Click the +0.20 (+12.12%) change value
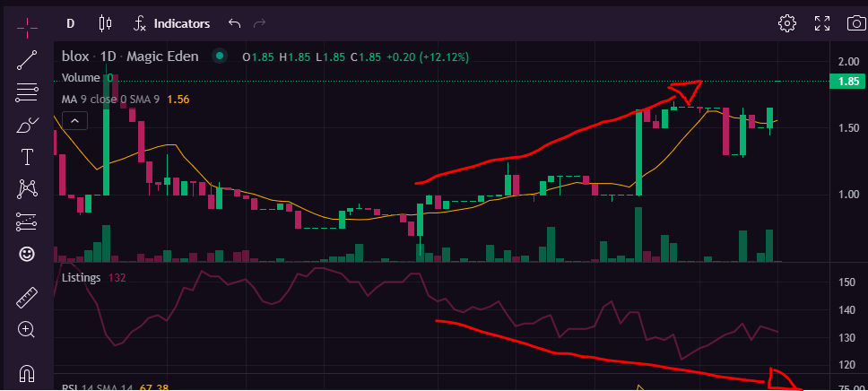 tap(428, 57)
